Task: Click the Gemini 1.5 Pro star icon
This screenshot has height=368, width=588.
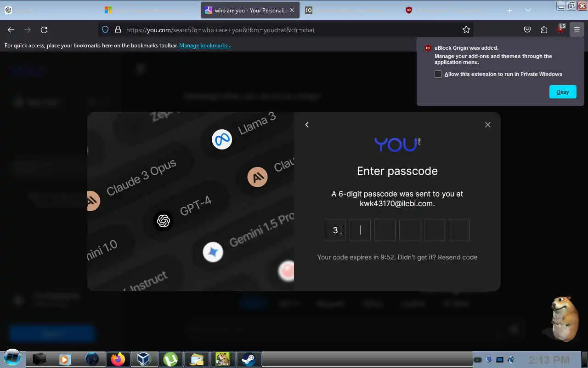Action: (x=213, y=252)
